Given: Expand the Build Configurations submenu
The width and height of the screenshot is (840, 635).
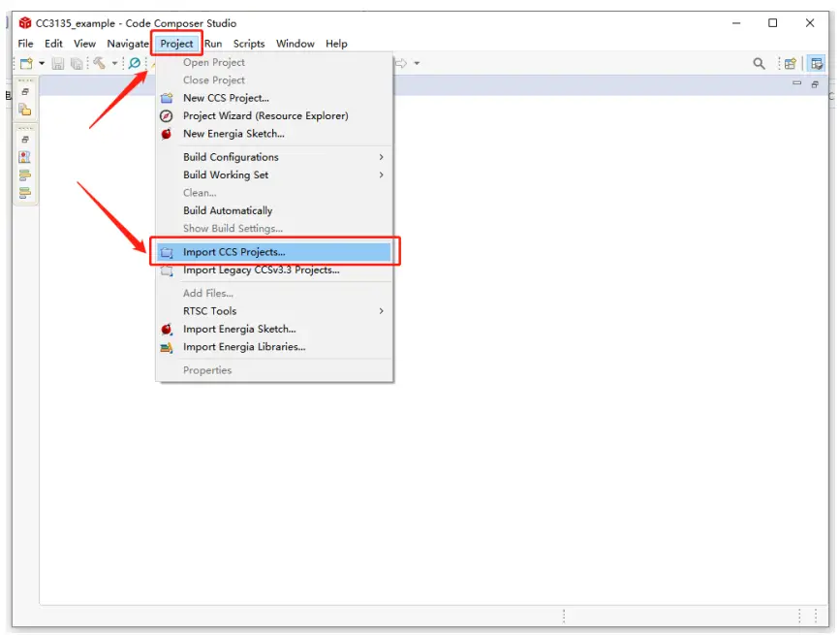Looking at the screenshot, I should 274,157.
